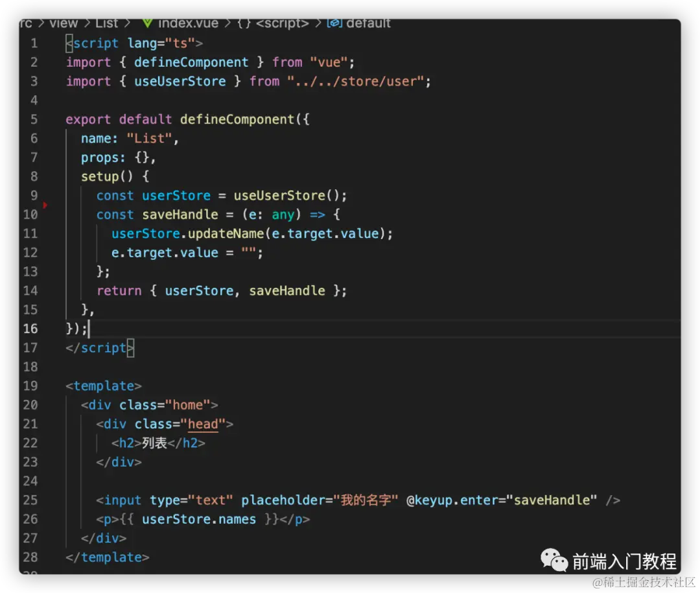Click the useUserStore import on line 3
This screenshot has width=700, height=593.
[180, 81]
